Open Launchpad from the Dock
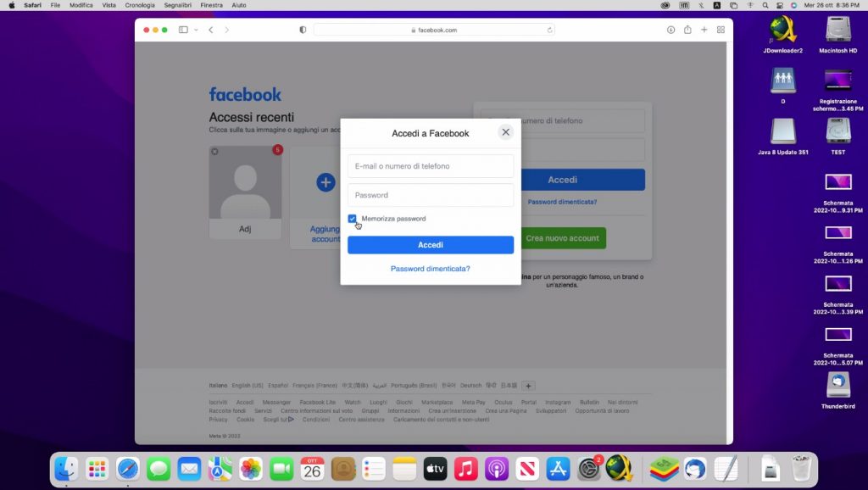This screenshot has height=490, width=868. pos(97,468)
